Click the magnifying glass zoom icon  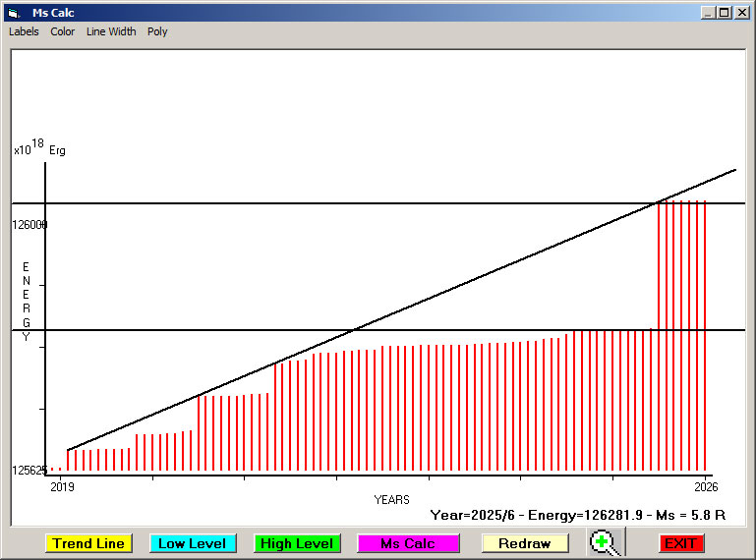(608, 542)
